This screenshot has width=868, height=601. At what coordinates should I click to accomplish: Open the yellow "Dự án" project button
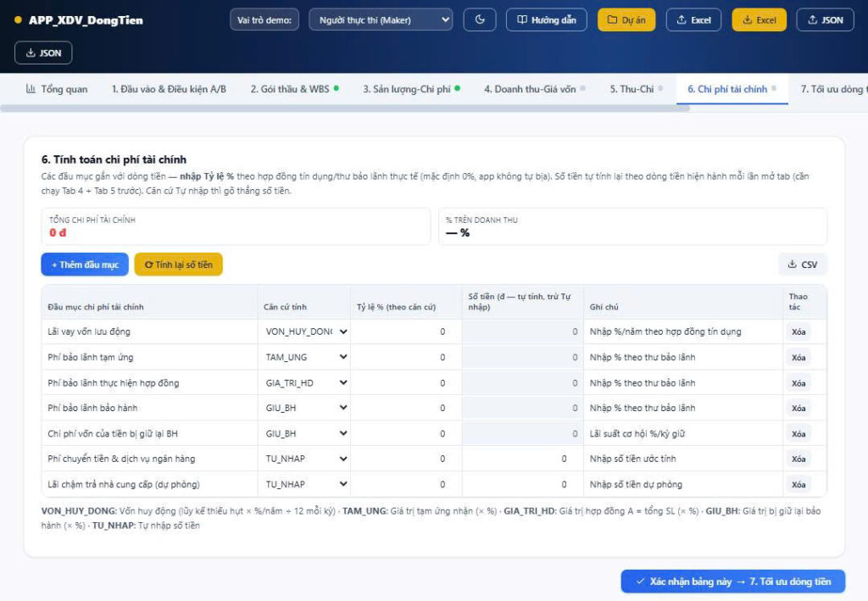click(x=626, y=20)
